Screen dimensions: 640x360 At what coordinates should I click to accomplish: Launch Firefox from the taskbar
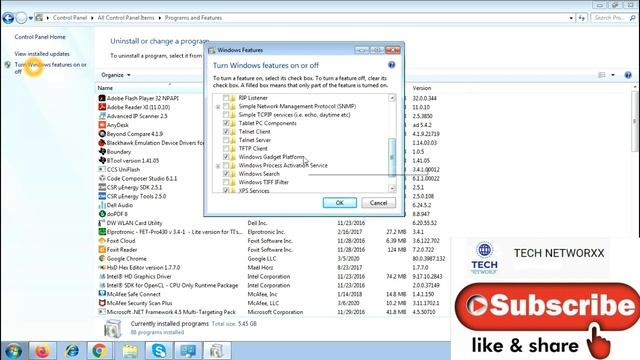point(42,351)
